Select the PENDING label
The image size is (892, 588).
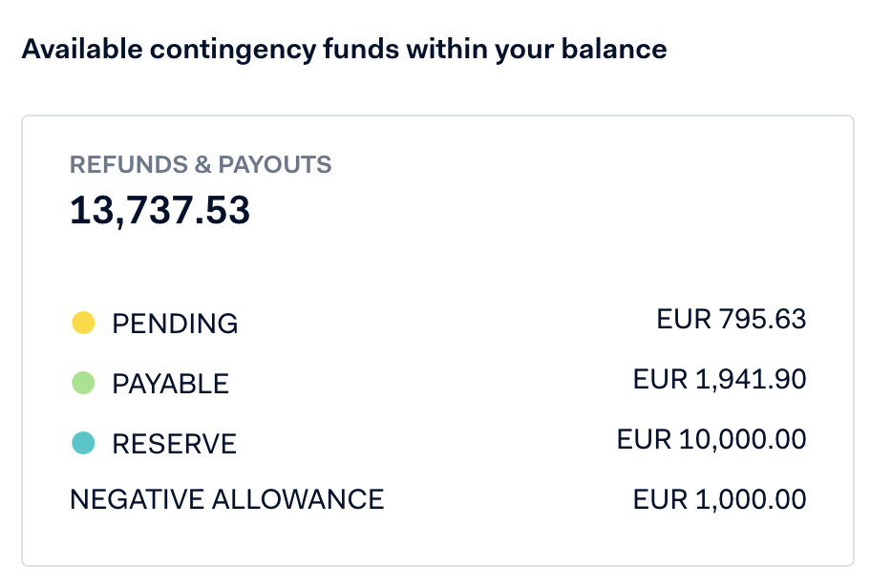175,324
